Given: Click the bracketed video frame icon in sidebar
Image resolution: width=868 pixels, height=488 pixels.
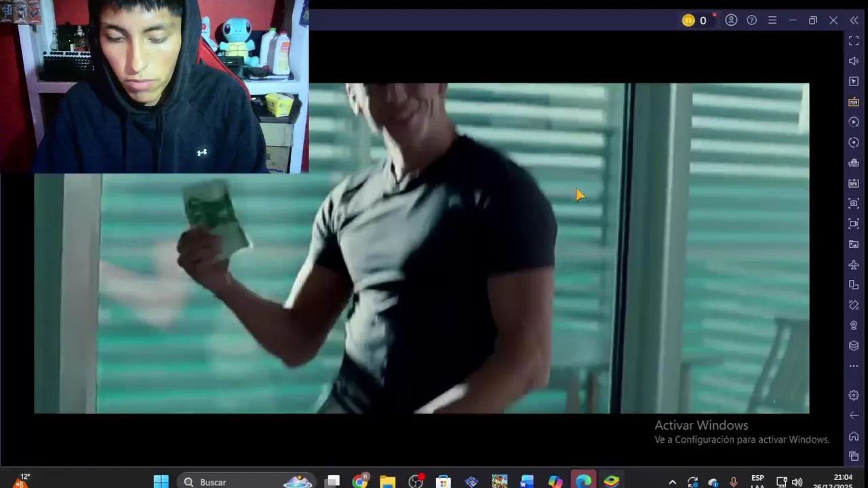Looking at the screenshot, I should 854,224.
